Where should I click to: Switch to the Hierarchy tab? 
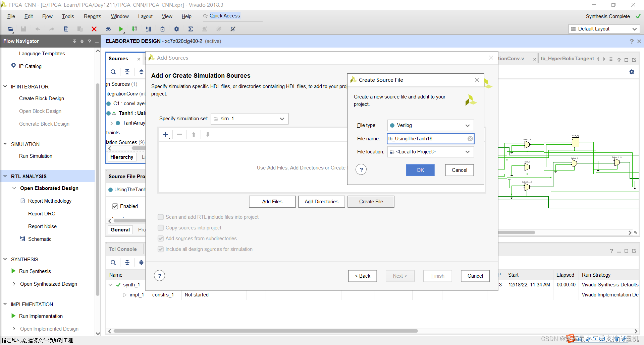pyautogui.click(x=122, y=157)
